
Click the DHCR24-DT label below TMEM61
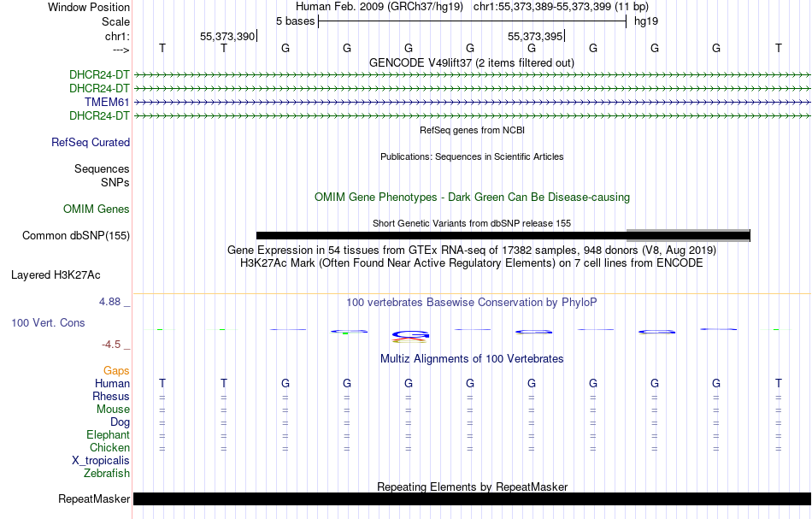tap(99, 115)
